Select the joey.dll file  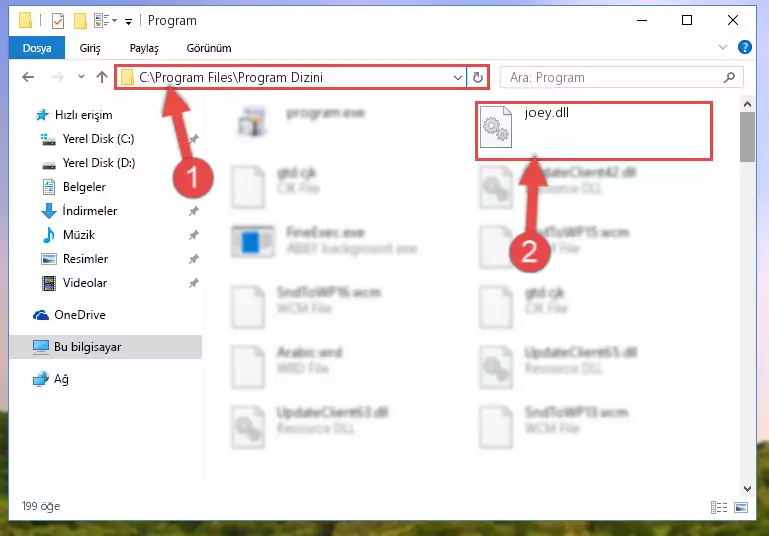click(x=594, y=130)
